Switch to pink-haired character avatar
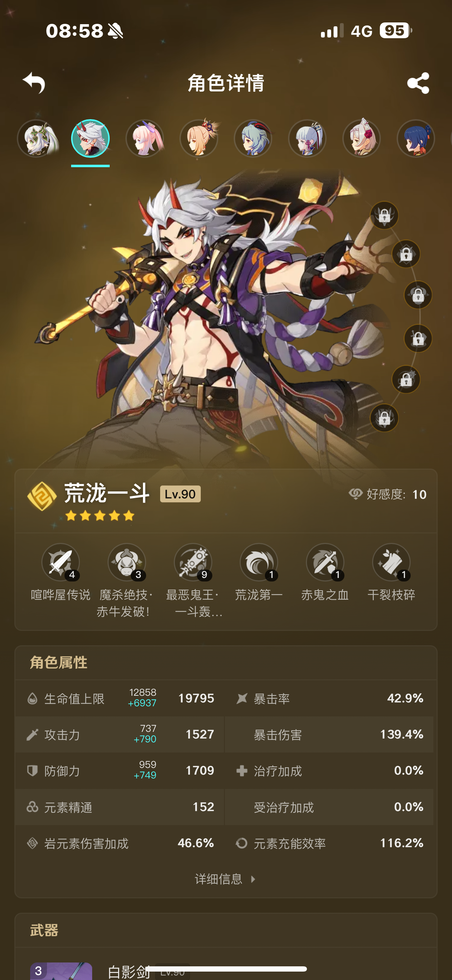452x980 pixels. coord(145,138)
